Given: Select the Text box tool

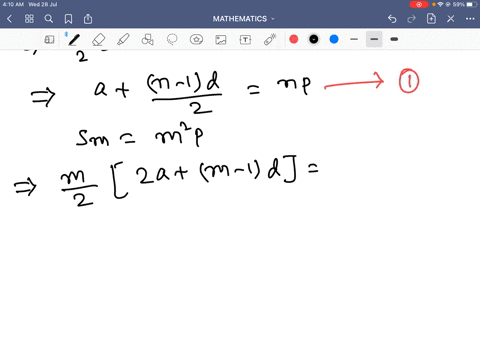Looking at the screenshot, I should point(245,40).
